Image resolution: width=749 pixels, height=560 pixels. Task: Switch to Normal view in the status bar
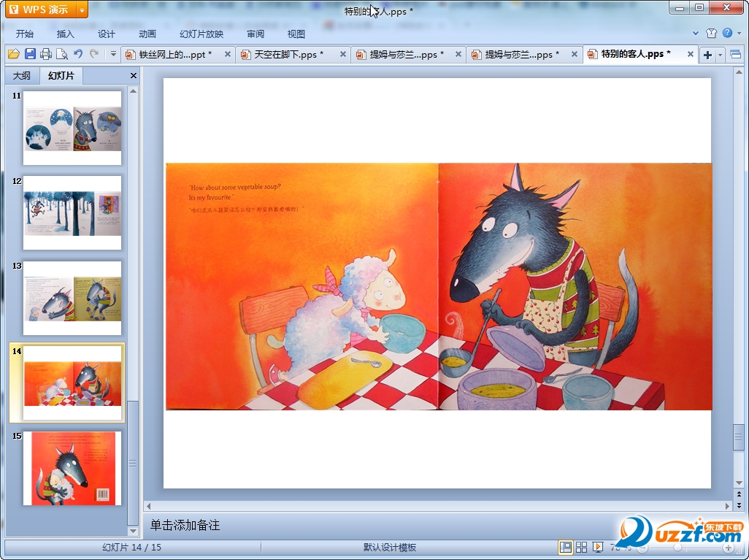tap(566, 547)
